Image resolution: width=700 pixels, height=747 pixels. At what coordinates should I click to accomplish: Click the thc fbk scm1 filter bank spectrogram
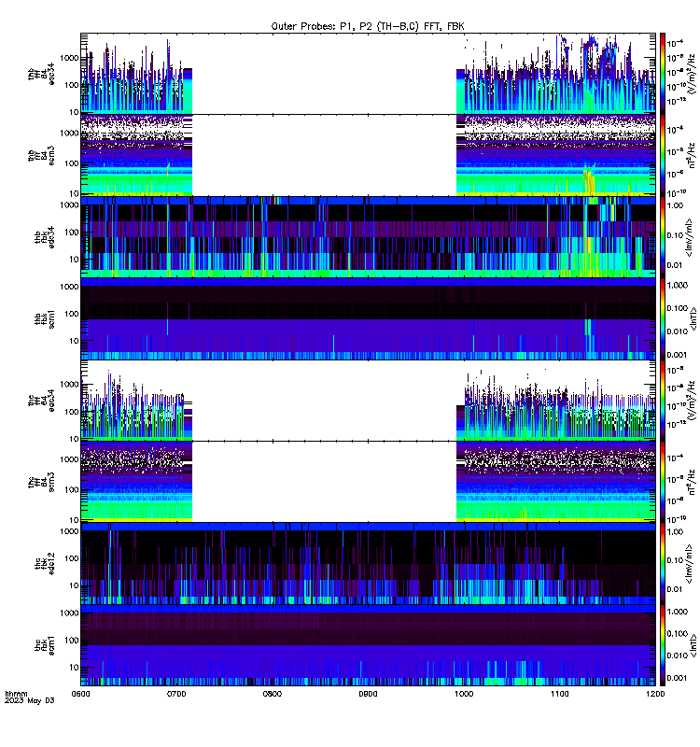(368, 645)
